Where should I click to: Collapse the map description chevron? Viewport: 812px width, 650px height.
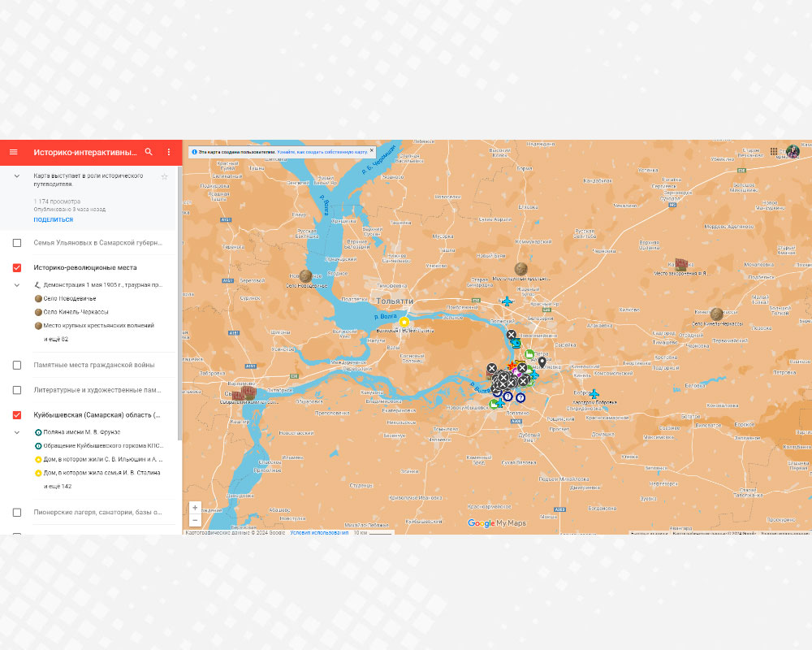(17, 175)
